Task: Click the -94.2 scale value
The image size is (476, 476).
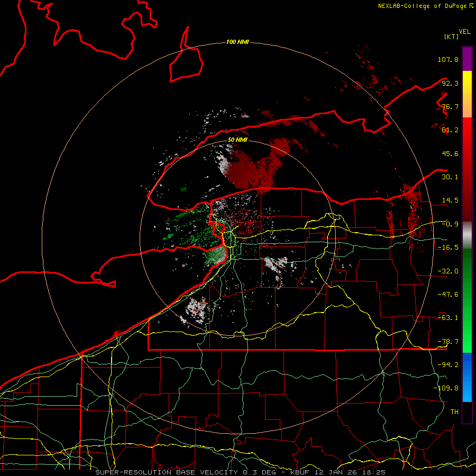Action: [x=448, y=364]
